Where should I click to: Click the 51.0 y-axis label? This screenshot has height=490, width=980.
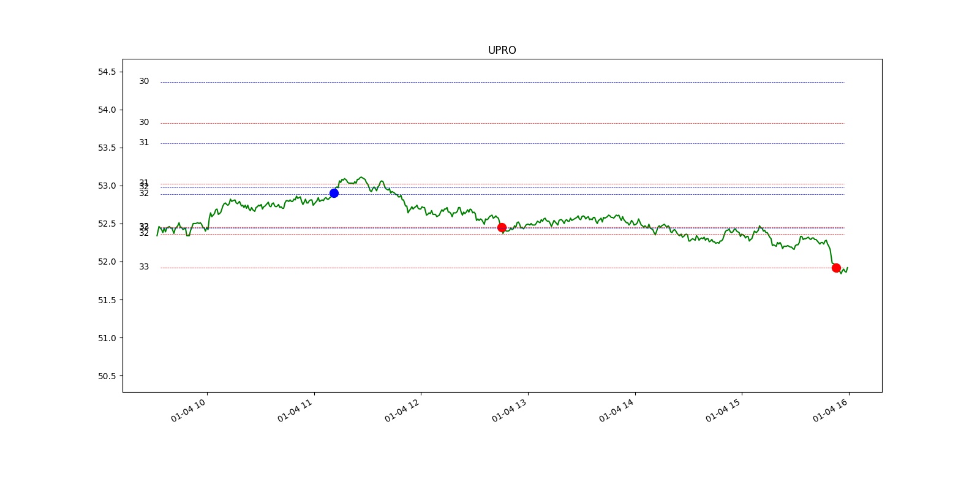coord(107,338)
